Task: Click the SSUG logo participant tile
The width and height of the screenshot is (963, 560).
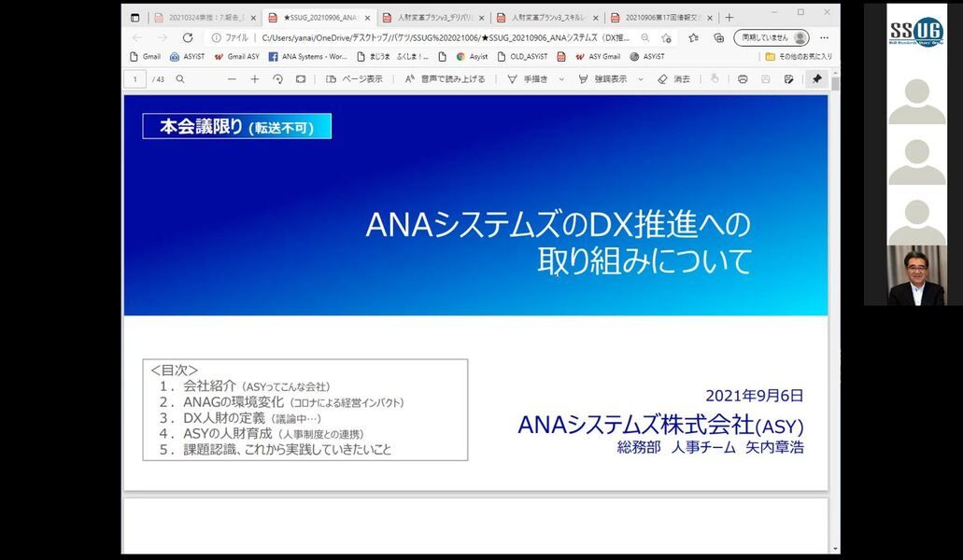Action: coord(916,33)
